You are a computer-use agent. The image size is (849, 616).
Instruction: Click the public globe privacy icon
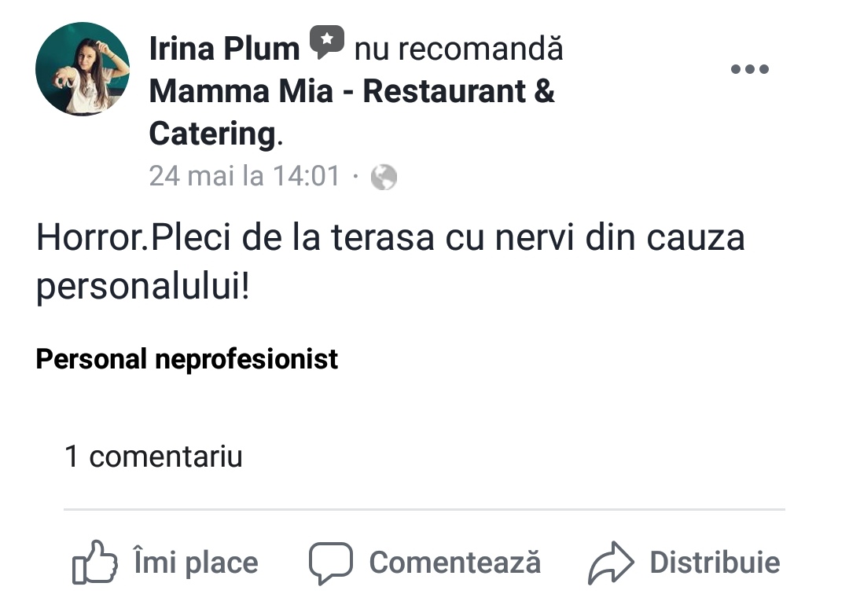(384, 178)
